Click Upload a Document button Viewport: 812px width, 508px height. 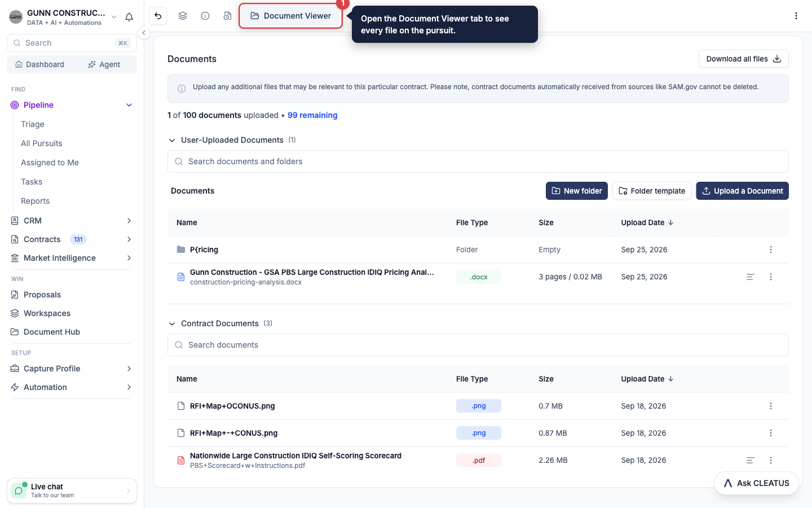(x=742, y=191)
